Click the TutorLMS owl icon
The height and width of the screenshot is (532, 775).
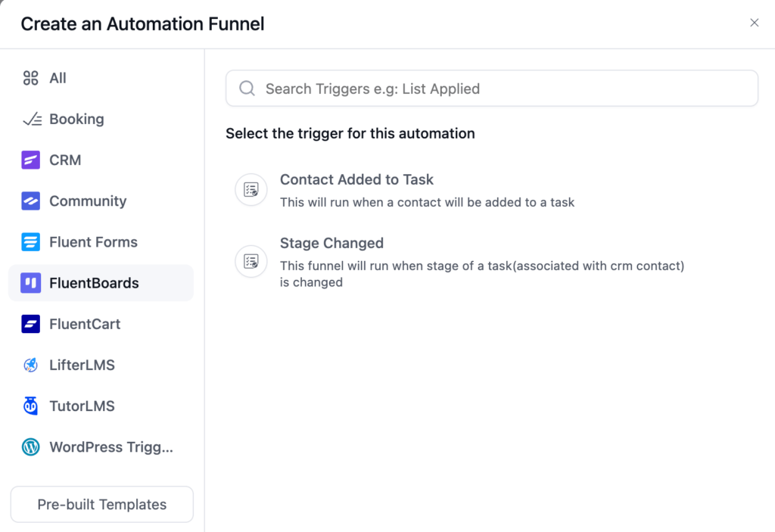point(30,406)
